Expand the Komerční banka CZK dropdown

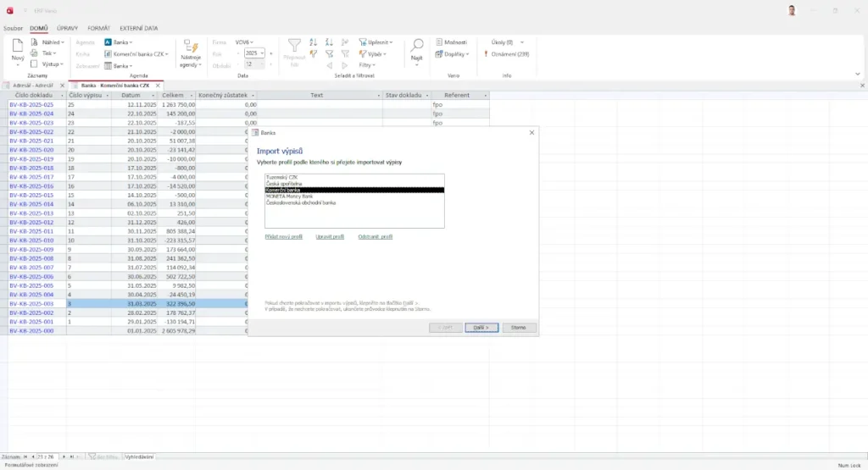tap(166, 53)
